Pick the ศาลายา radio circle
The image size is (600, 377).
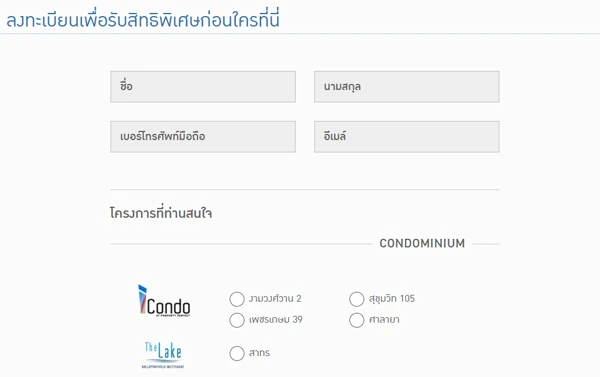(x=357, y=320)
